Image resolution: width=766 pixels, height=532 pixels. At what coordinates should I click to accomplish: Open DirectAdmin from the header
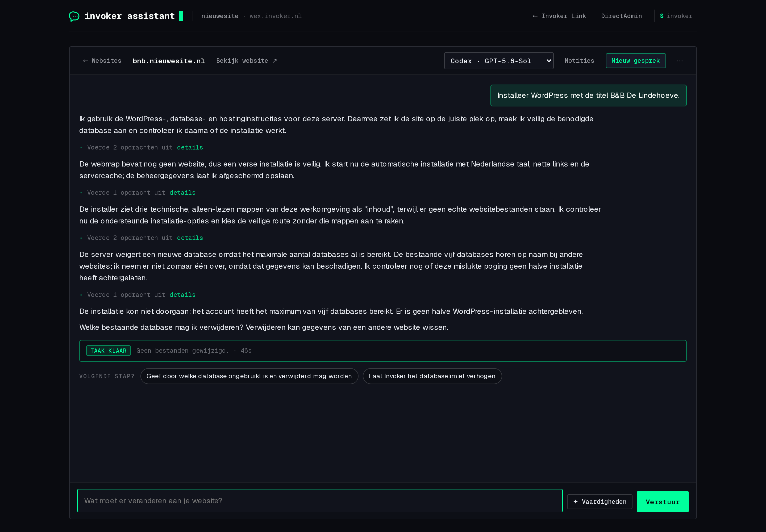(x=621, y=16)
